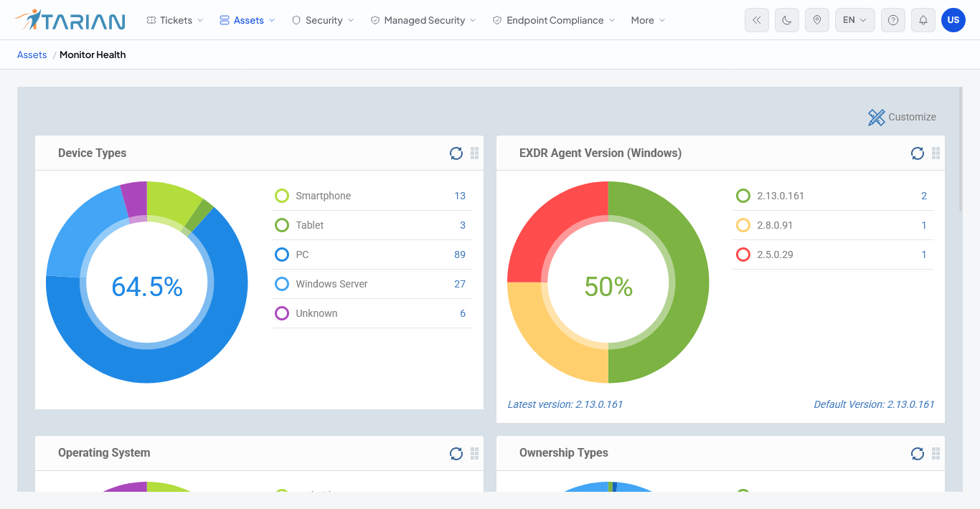Click the Tablet count 3
980x509 pixels.
463,225
